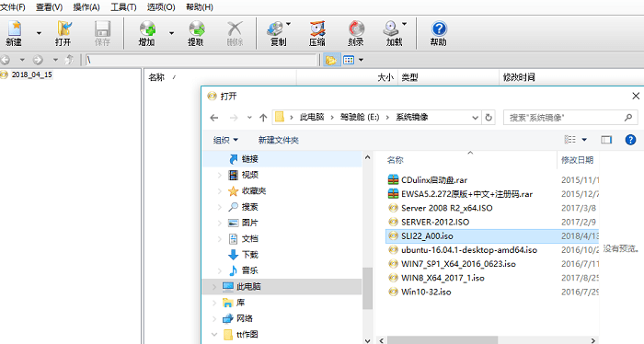This screenshot has width=644, height=344.
Task: Open the 查看(V) menu
Action: click(49, 7)
